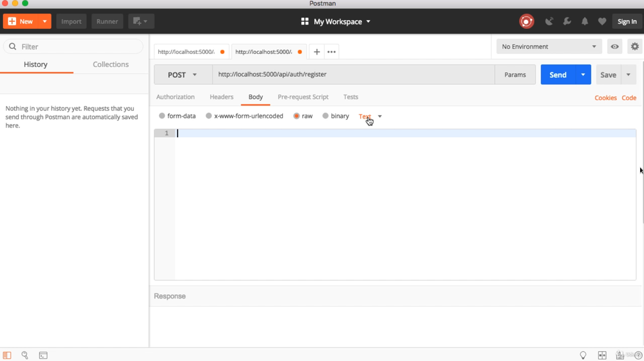Click the New button plus icon
This screenshot has width=644, height=361.
tap(12, 21)
